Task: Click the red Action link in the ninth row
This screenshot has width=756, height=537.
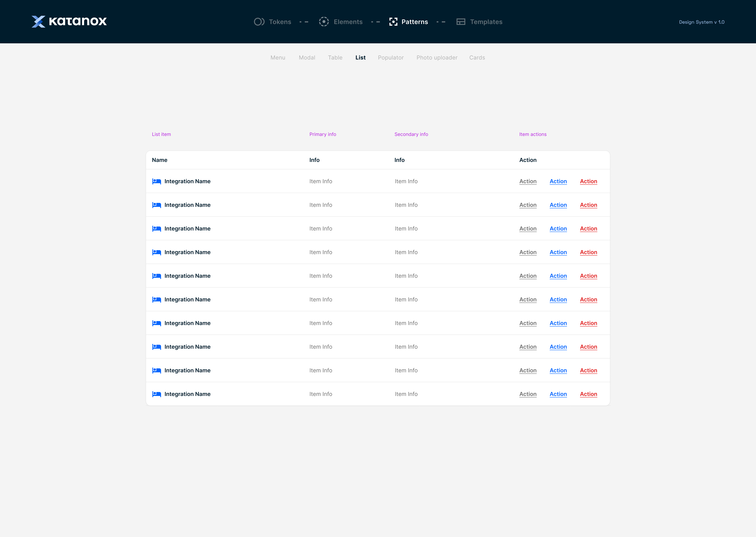Action: (588, 371)
